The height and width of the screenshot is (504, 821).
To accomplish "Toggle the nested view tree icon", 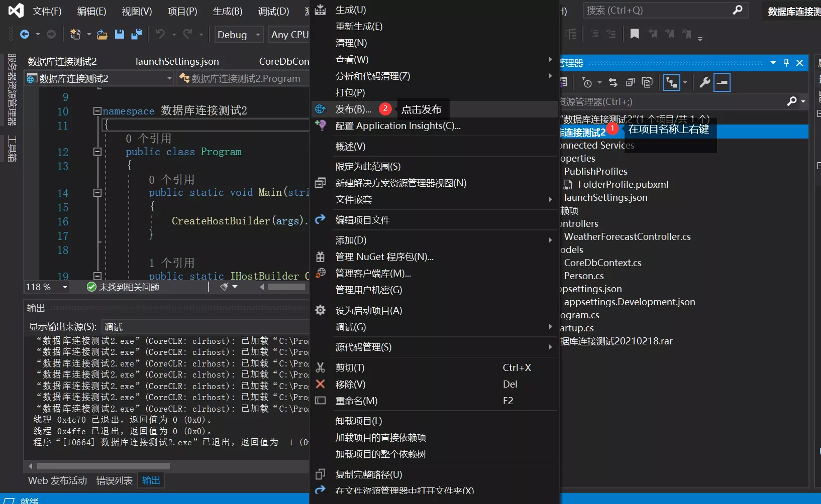I will tap(672, 82).
